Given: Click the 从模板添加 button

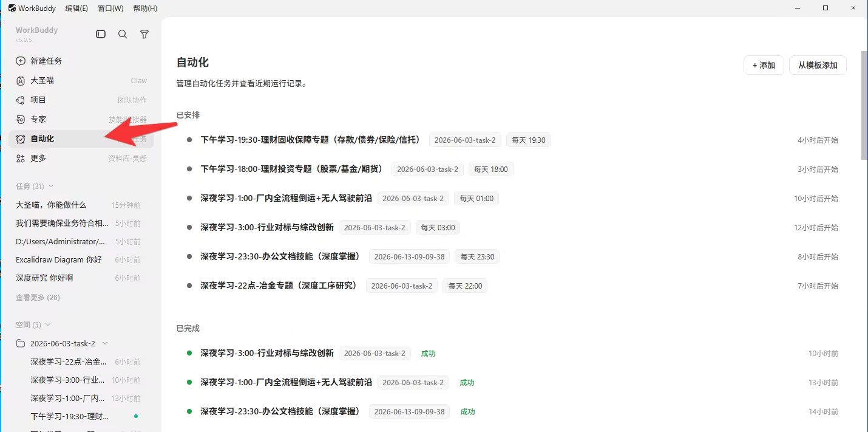Looking at the screenshot, I should pyautogui.click(x=818, y=65).
